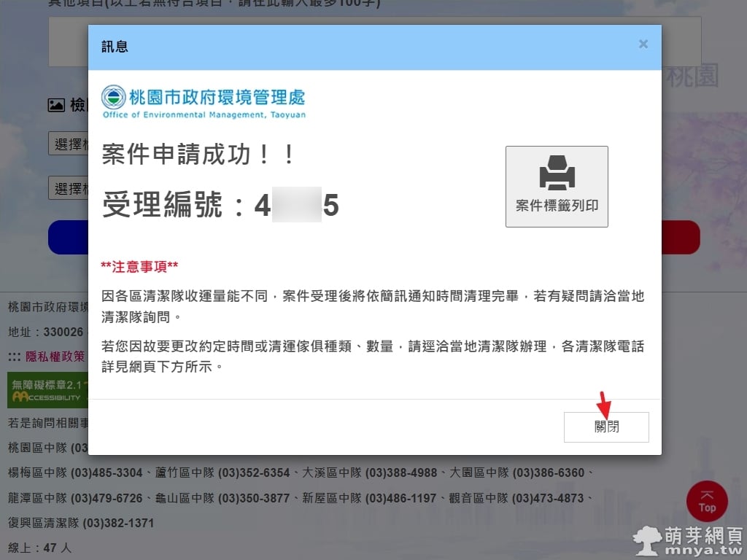Click the 訊息 dialog title text
This screenshot has width=747, height=560.
(x=115, y=47)
